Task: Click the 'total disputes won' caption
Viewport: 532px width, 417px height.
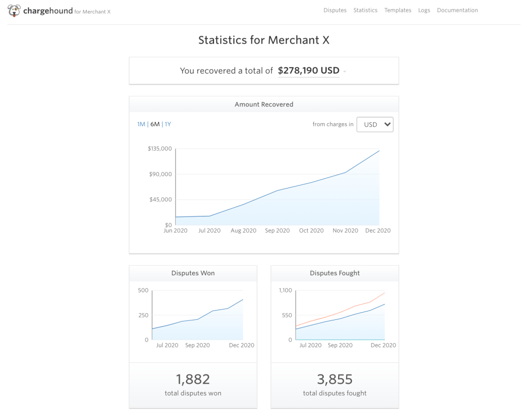Action: [193, 393]
